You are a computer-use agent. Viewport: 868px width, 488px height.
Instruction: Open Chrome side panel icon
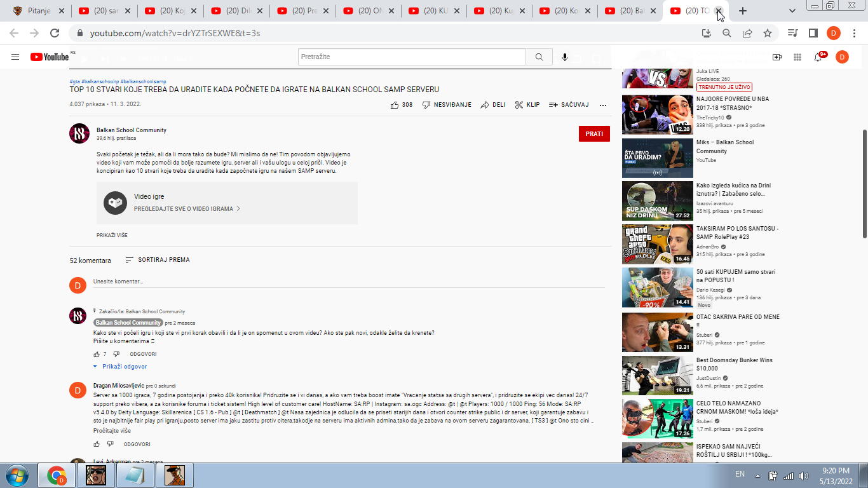(813, 33)
